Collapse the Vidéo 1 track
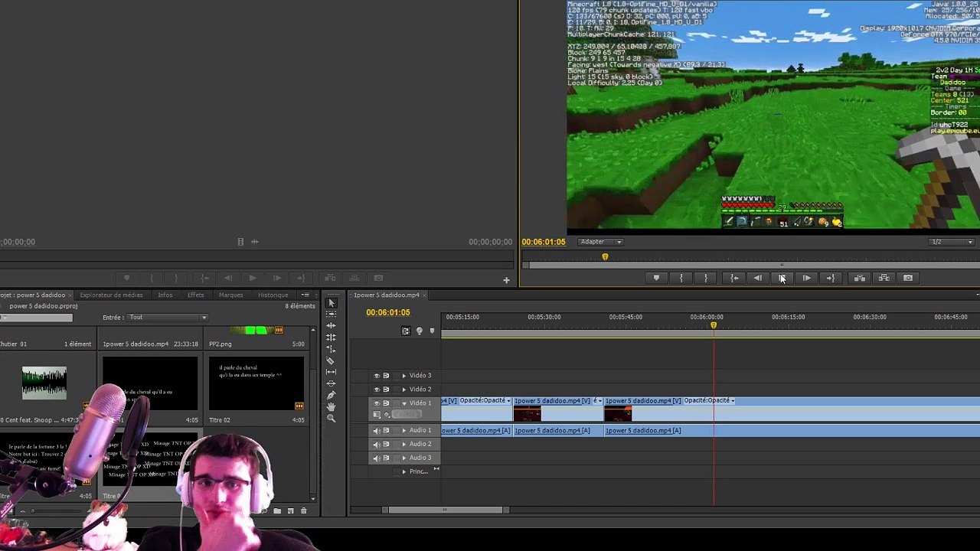 coord(404,403)
